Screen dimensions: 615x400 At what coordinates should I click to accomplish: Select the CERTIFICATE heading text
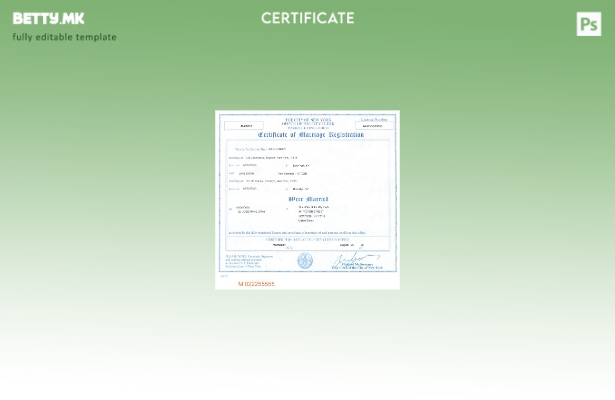pos(307,18)
